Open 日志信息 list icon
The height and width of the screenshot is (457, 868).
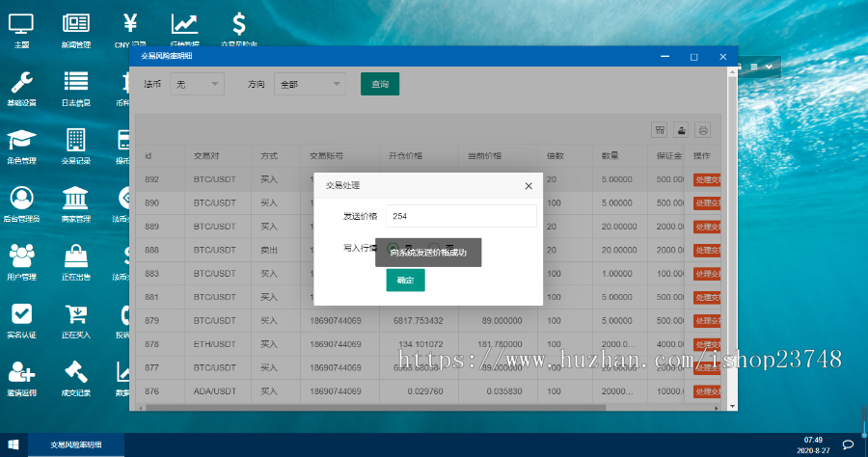[76, 89]
